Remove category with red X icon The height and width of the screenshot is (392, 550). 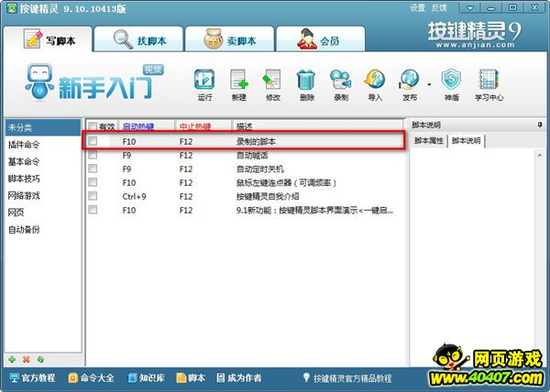(26, 359)
